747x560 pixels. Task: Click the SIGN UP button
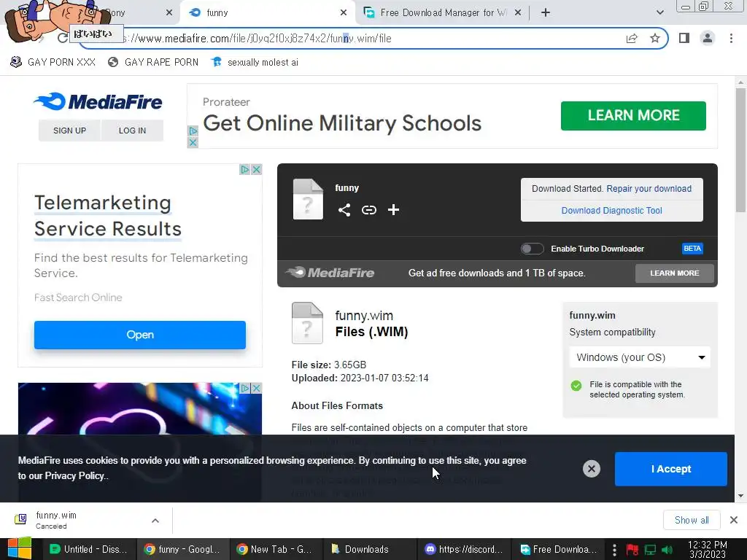69,131
